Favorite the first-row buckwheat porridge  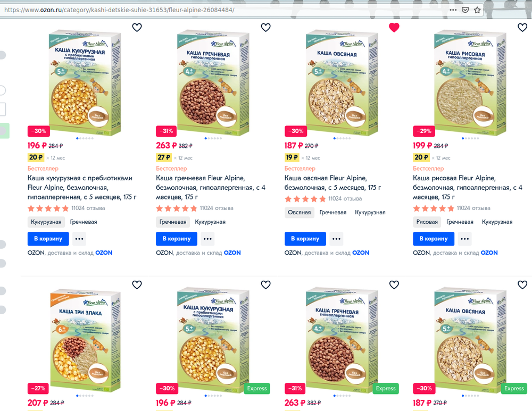(265, 28)
